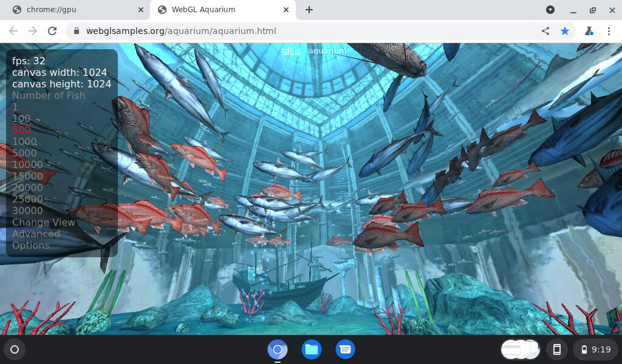Click the canvas height: 1024 text

pyautogui.click(x=61, y=84)
